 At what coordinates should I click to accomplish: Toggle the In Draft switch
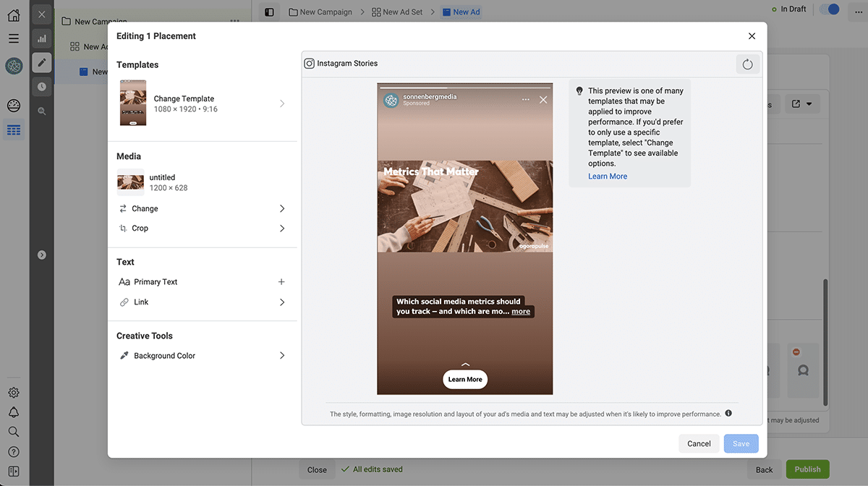pyautogui.click(x=828, y=9)
